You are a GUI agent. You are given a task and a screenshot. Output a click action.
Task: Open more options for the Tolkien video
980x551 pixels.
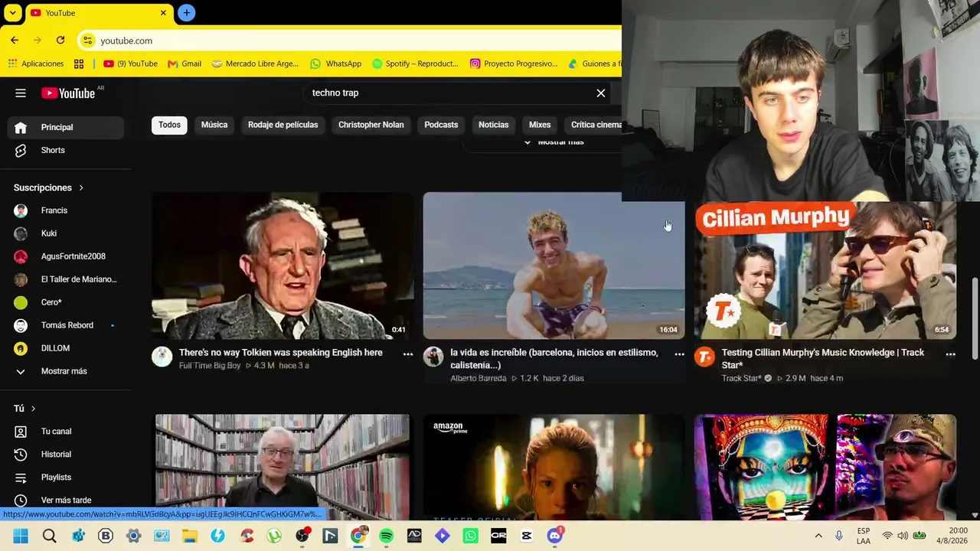pos(408,354)
